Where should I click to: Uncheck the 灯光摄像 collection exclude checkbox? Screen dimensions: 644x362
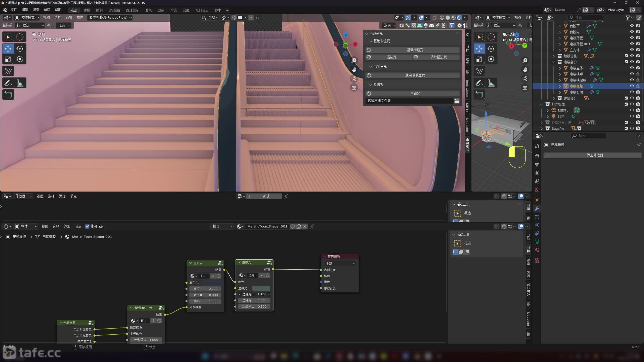pyautogui.click(x=626, y=104)
